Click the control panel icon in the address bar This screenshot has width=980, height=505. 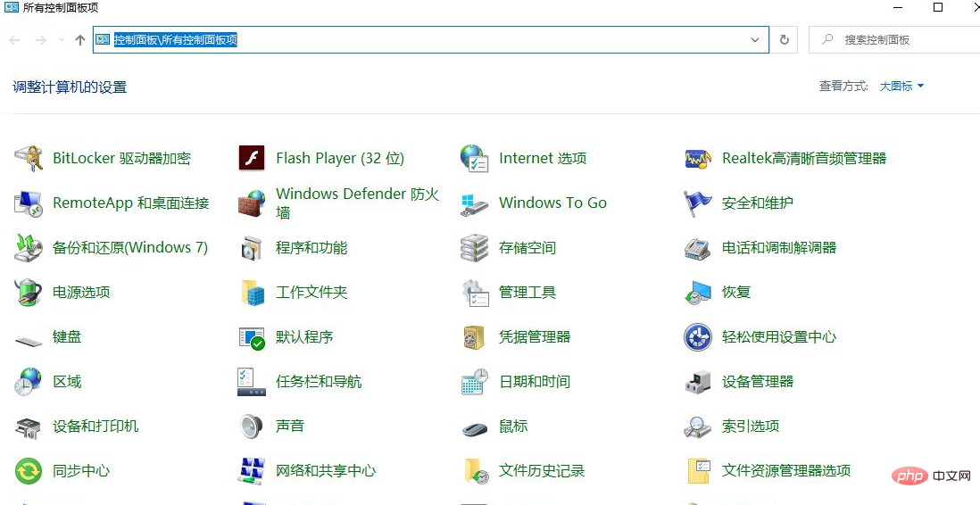[x=103, y=39]
